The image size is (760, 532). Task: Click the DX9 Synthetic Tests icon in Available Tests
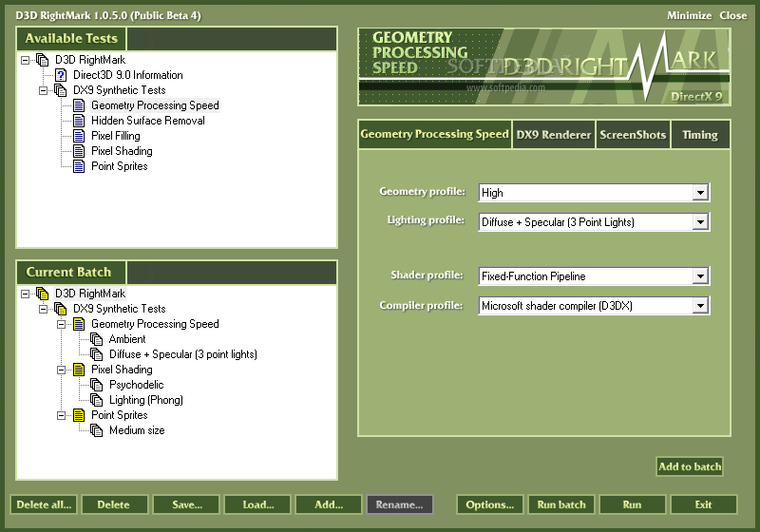[61, 90]
